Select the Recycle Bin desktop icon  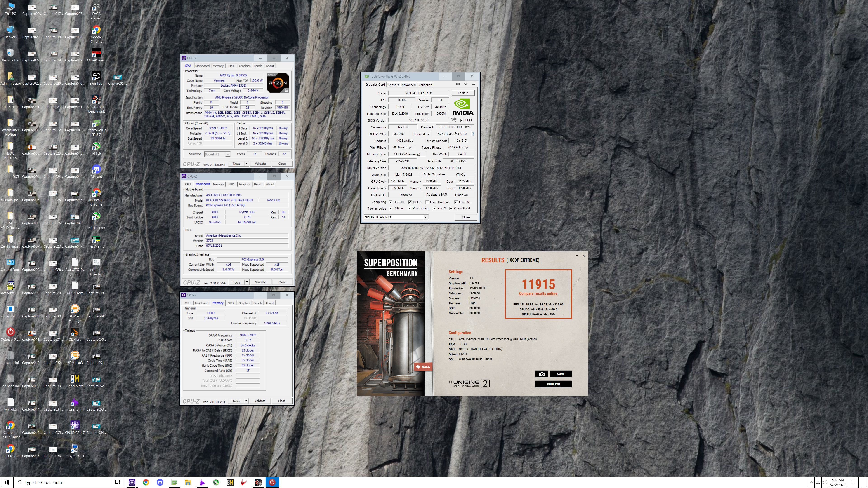10,55
